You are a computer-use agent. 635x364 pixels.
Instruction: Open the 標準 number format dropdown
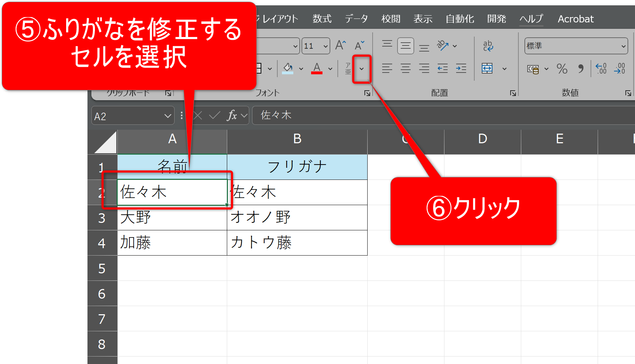623,46
